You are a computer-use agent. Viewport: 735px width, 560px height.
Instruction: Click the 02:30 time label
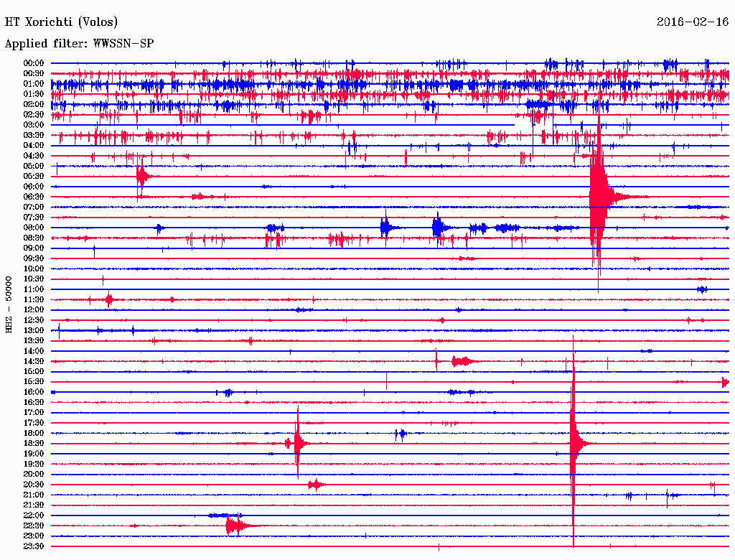(34, 114)
